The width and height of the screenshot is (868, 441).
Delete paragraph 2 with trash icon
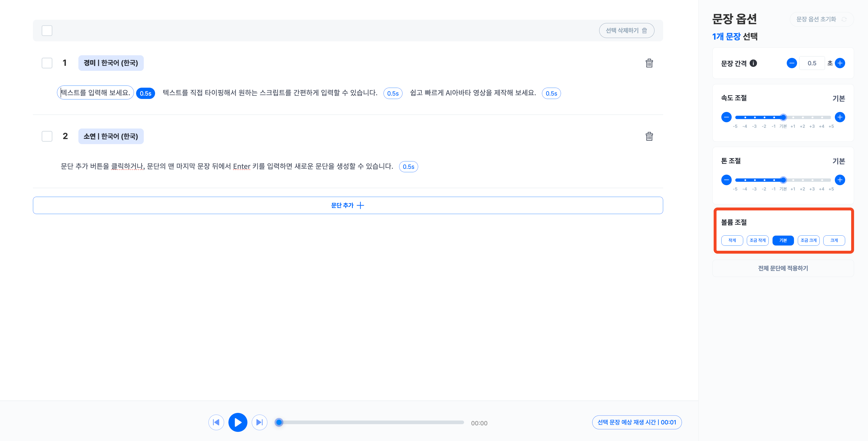pos(649,136)
